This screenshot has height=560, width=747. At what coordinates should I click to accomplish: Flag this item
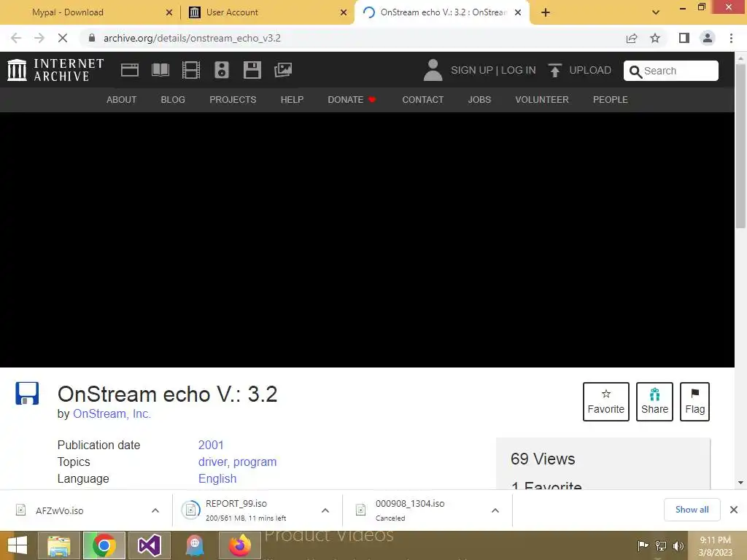[694, 402]
